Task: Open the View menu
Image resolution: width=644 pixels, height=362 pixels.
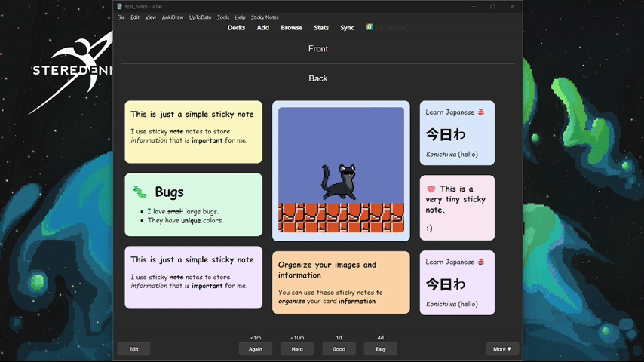Action: (x=150, y=17)
